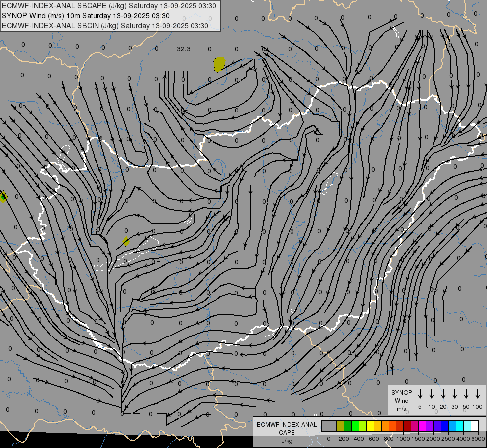
Task: Click the 20 value in wind legend
Action: [x=443, y=407]
